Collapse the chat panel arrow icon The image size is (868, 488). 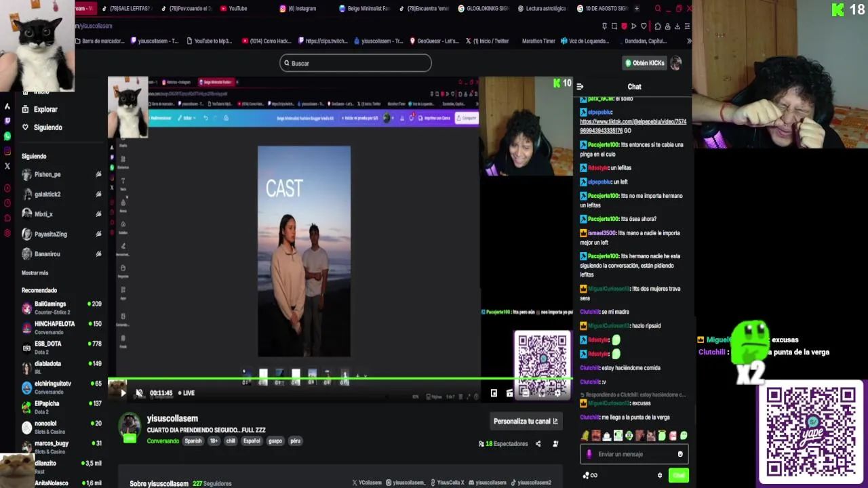coord(580,87)
